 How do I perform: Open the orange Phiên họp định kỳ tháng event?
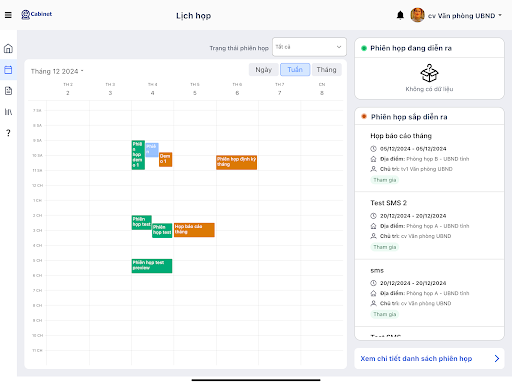tap(236, 162)
